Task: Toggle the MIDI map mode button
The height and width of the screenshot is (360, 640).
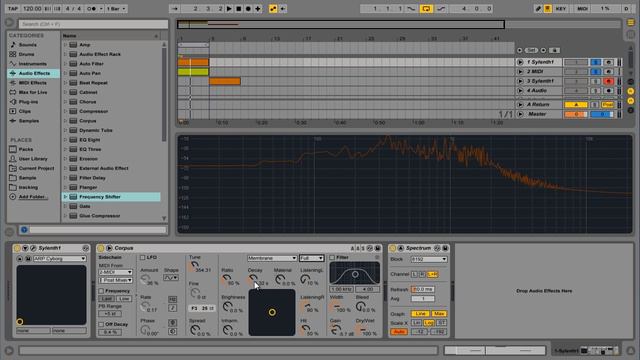Action: 582,9
